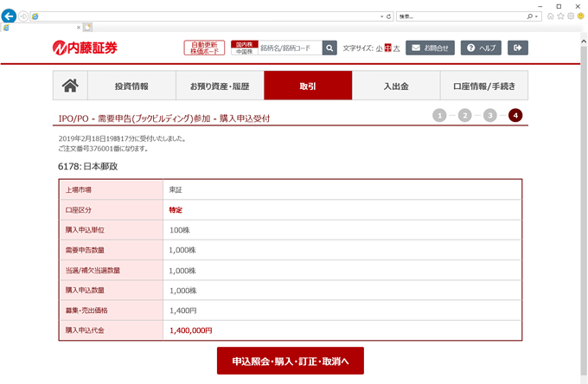Click the page vertical scrollbar
Image resolution: width=588 pixels, height=384 pixels.
[584, 210]
